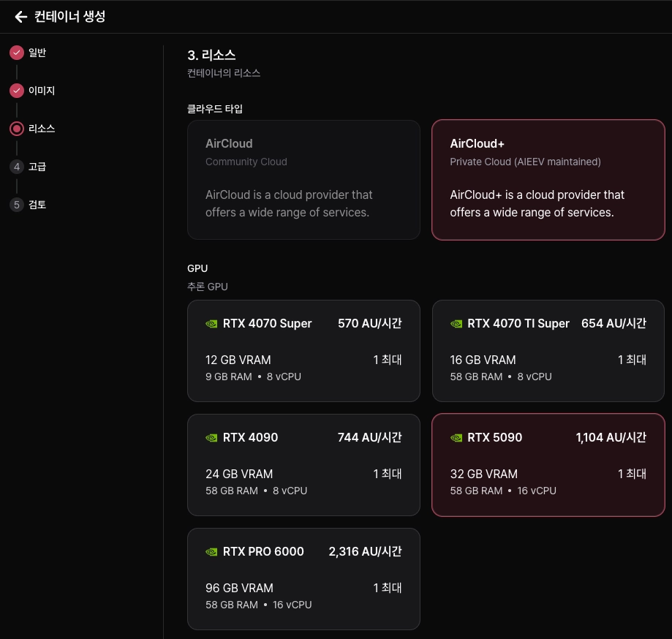Jump to the 고급 step
Viewport: 672px width, 639px height.
pos(37,167)
